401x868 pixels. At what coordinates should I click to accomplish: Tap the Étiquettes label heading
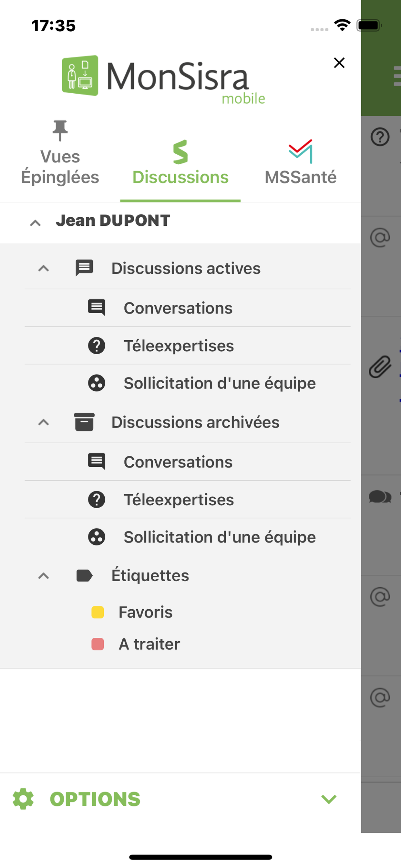pos(150,575)
